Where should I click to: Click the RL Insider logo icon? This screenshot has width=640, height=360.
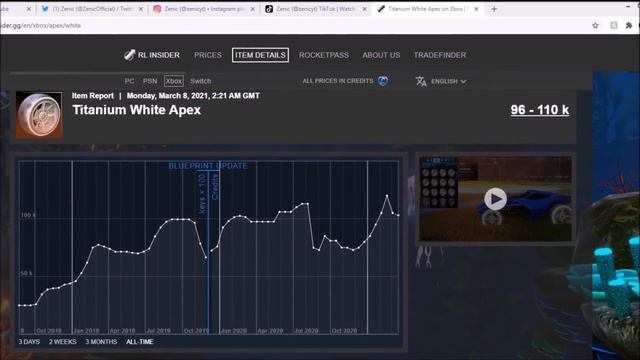129,55
